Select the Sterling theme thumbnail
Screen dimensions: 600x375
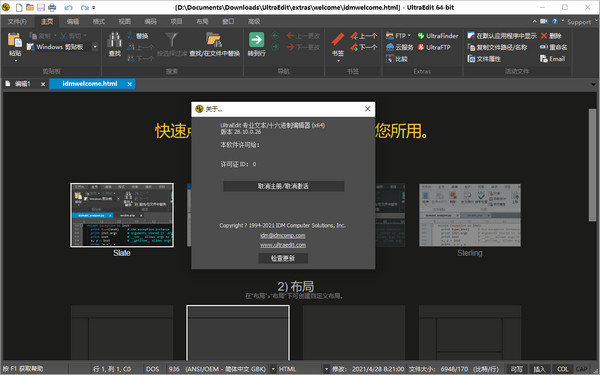pos(470,215)
